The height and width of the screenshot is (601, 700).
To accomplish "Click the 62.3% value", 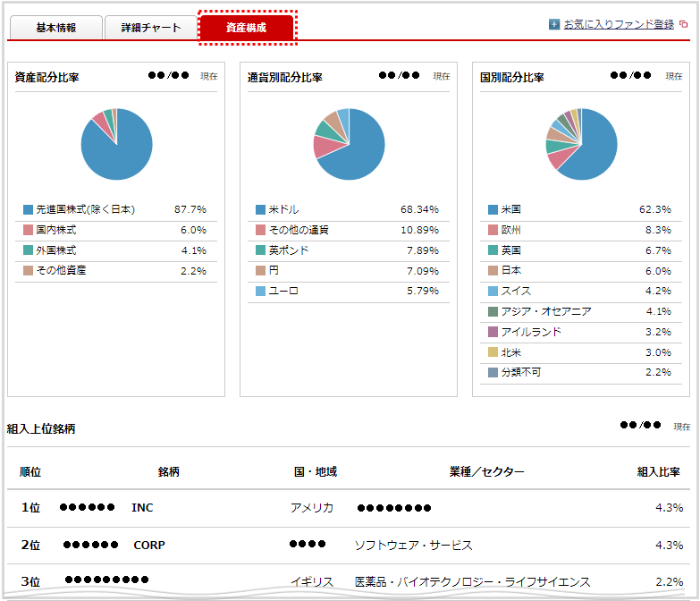I will click(x=655, y=209).
